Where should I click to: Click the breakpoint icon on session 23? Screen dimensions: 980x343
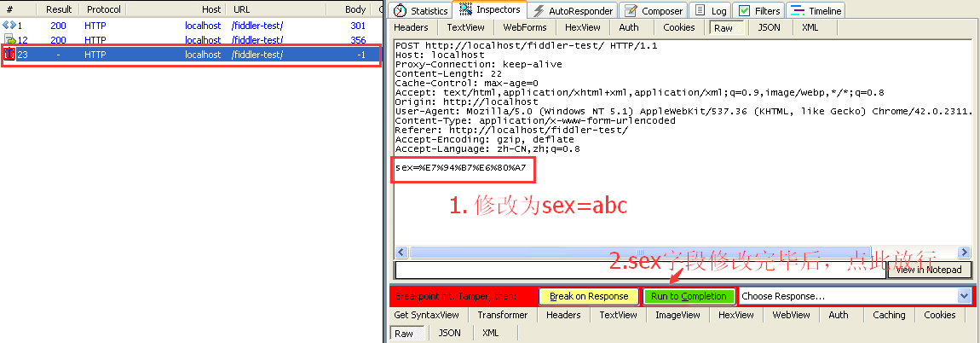[x=9, y=55]
